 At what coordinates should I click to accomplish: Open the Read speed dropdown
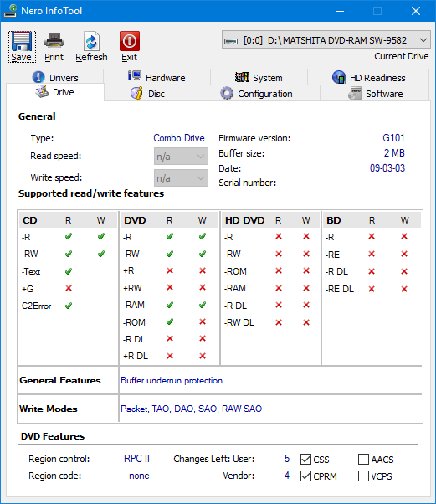[181, 157]
